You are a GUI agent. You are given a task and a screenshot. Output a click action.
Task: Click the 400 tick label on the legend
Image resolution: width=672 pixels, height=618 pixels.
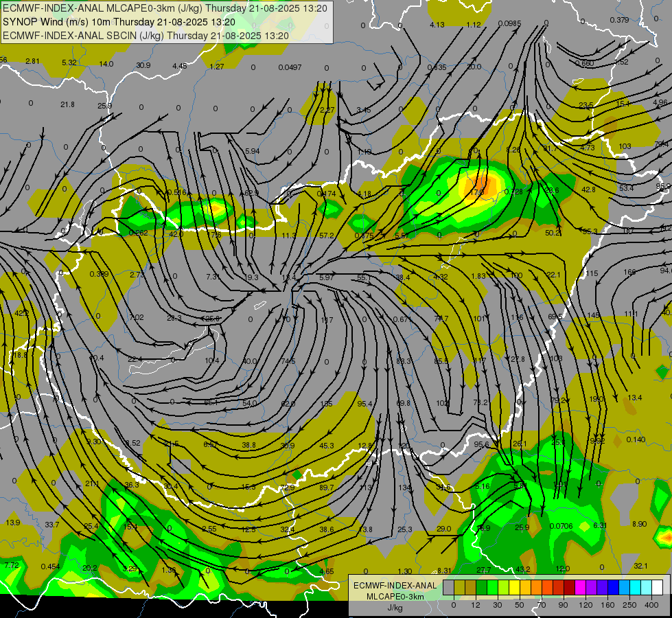(651, 605)
